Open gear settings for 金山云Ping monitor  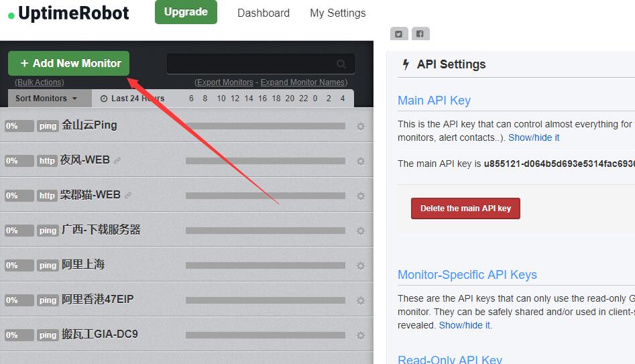coord(361,126)
